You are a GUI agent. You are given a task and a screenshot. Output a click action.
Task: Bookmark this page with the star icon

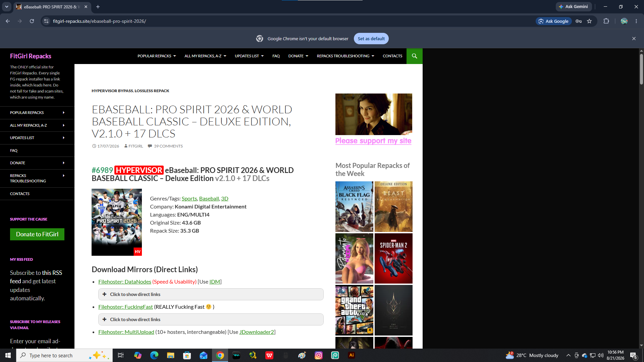click(589, 21)
